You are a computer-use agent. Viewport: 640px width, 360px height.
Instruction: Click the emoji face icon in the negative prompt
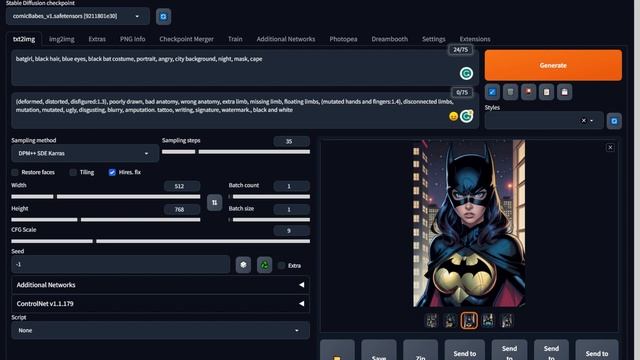pos(453,116)
